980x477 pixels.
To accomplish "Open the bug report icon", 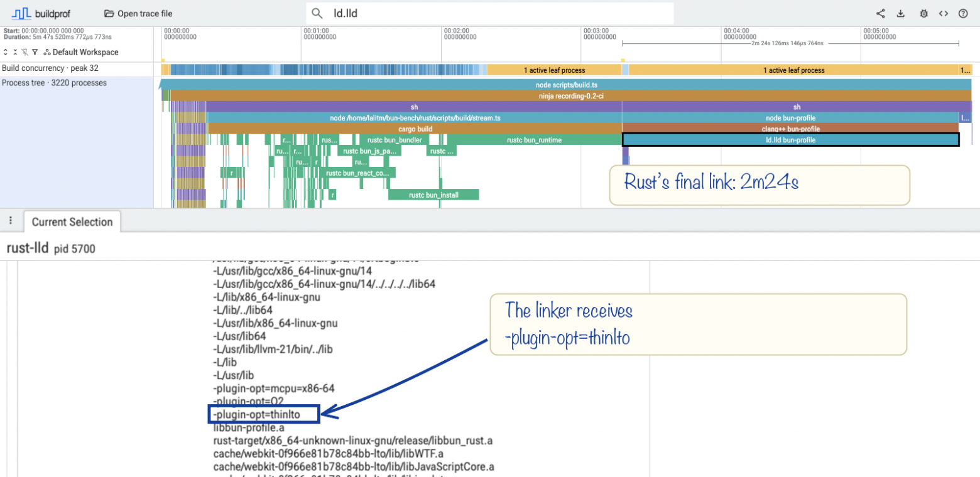I will (x=923, y=13).
